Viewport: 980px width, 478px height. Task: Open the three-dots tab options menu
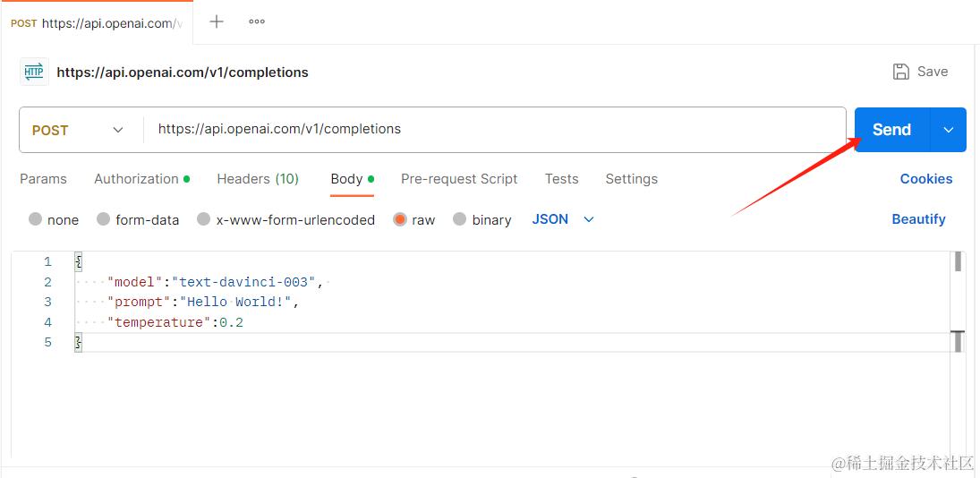coord(257,21)
